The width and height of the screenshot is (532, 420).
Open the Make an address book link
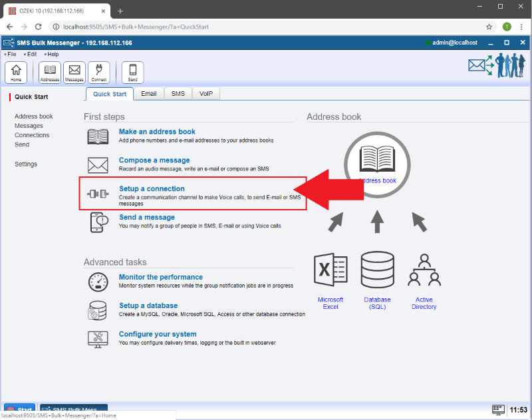click(x=157, y=132)
